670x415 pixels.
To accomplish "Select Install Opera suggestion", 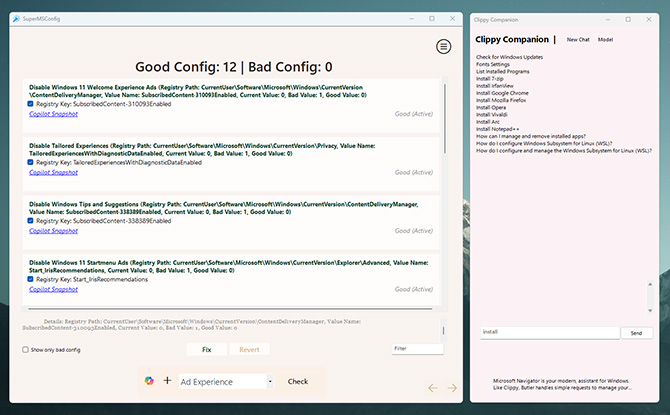I will click(x=491, y=108).
